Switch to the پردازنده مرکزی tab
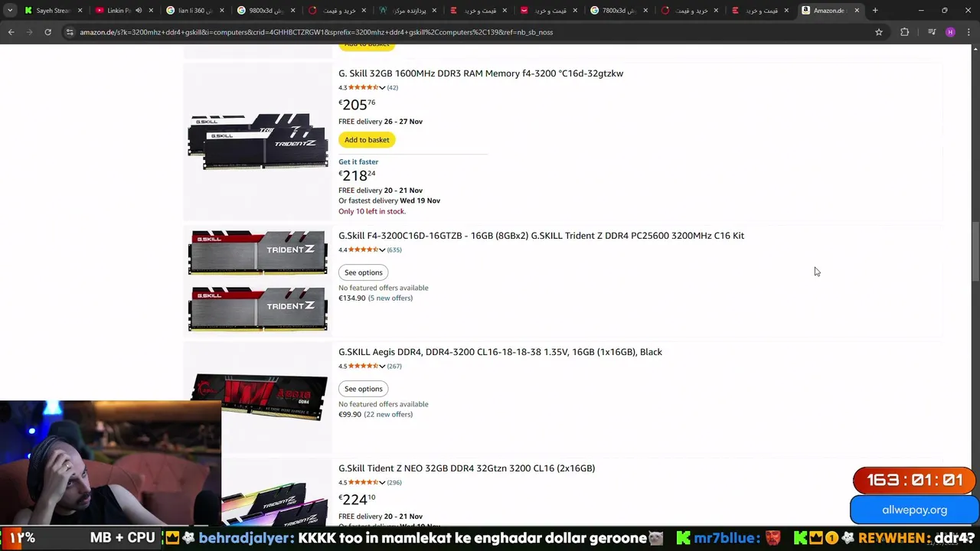Viewport: 980px width, 551px height. pos(408,11)
